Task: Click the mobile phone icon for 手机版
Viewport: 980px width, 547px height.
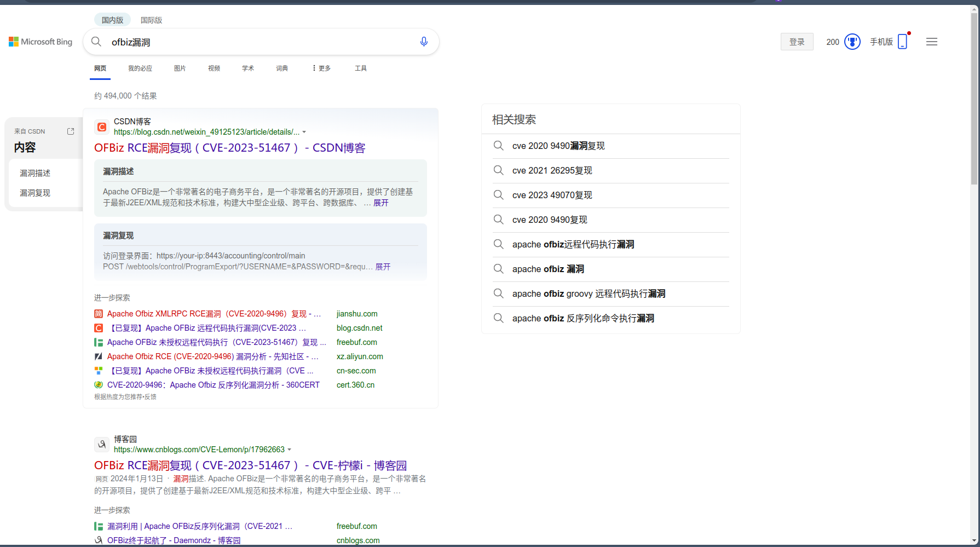Action: tap(903, 42)
